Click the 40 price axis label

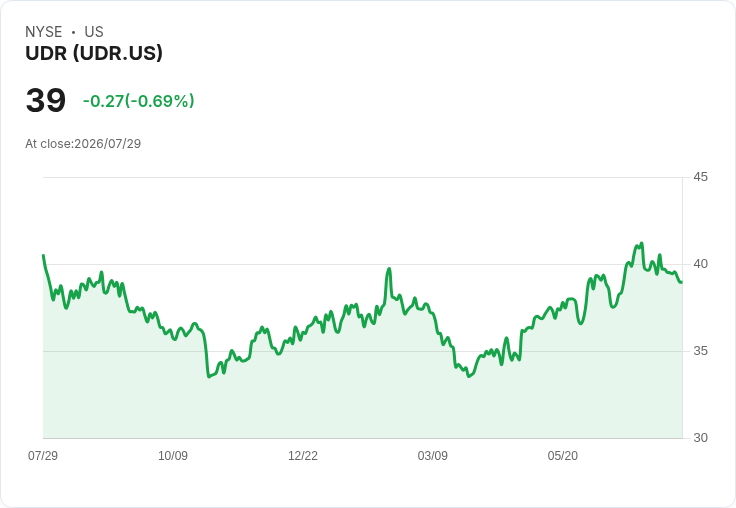[x=700, y=264]
